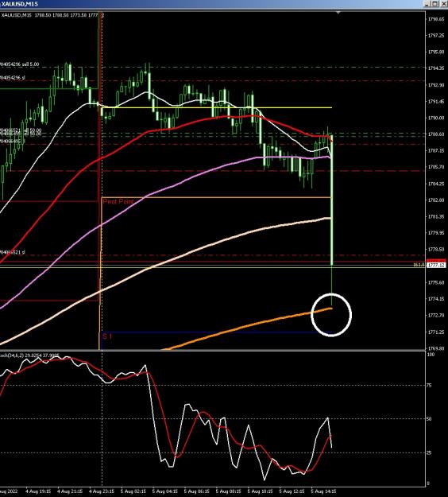Click the 1790.00 price scale value
Screen dimensions: 448x497
[436, 118]
